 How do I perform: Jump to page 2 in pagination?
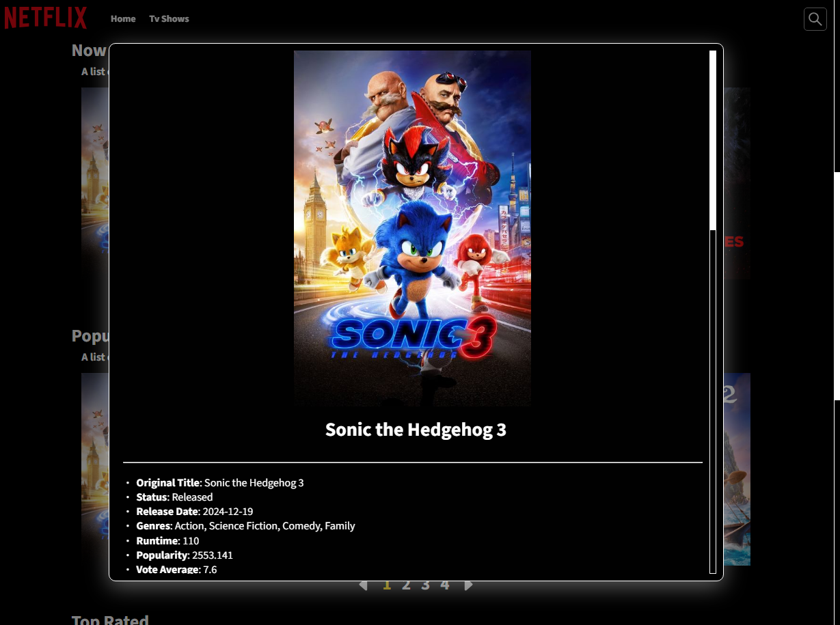[x=406, y=585]
